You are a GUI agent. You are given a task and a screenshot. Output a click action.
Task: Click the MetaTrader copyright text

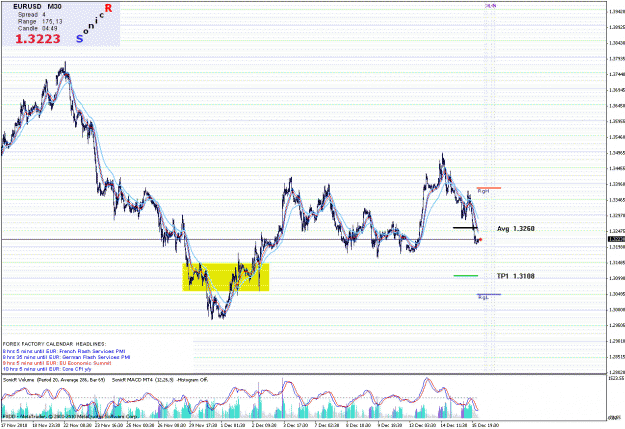coord(70,416)
